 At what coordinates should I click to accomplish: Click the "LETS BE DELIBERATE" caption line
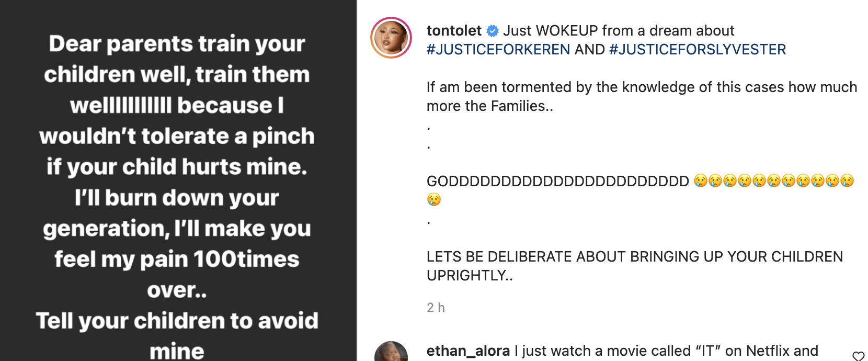[x=634, y=257]
